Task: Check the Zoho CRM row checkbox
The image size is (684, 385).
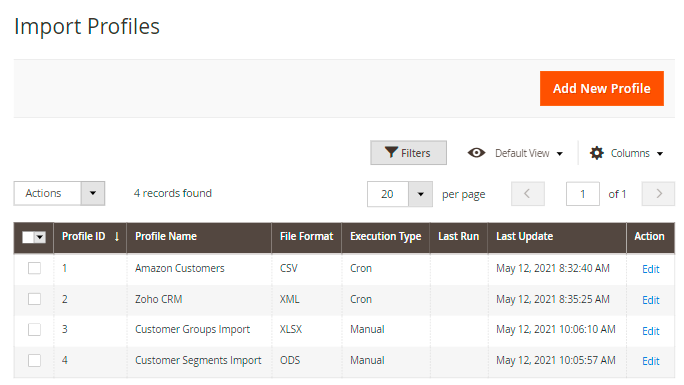Action: [34, 299]
